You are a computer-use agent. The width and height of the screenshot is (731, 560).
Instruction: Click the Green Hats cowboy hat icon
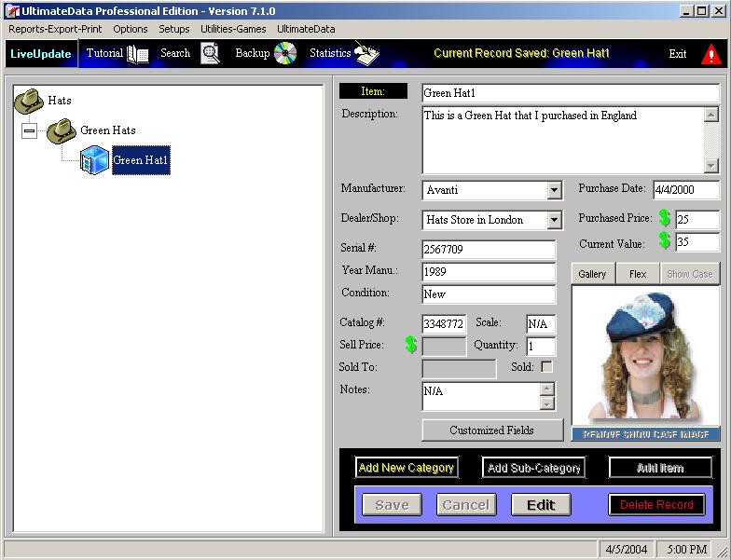(x=62, y=130)
